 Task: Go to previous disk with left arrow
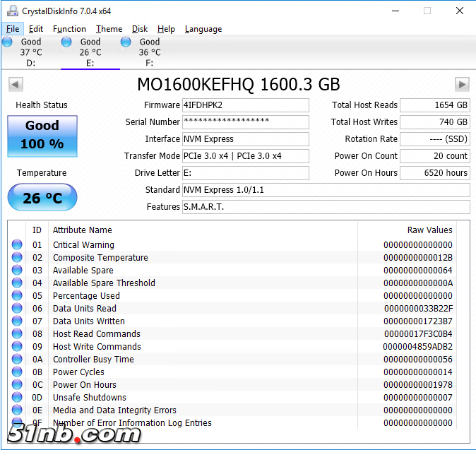16,84
